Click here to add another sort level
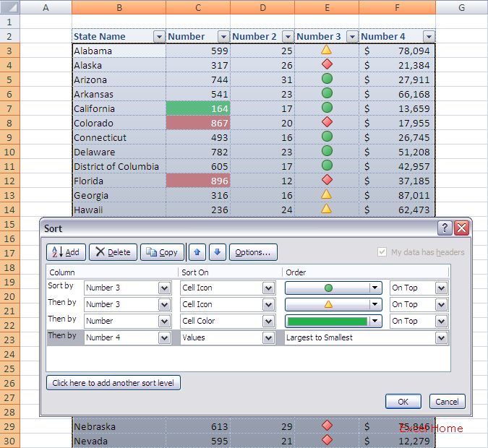This screenshot has width=488, height=448. tap(114, 383)
